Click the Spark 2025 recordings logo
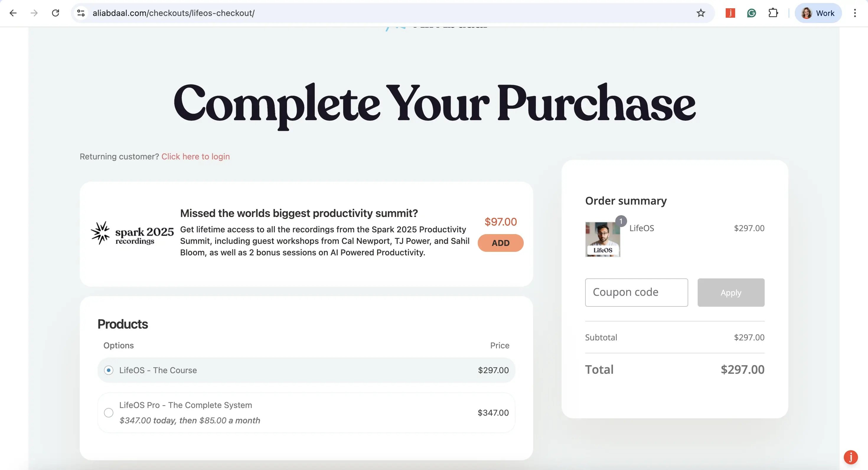Image resolution: width=868 pixels, height=470 pixels. (132, 234)
